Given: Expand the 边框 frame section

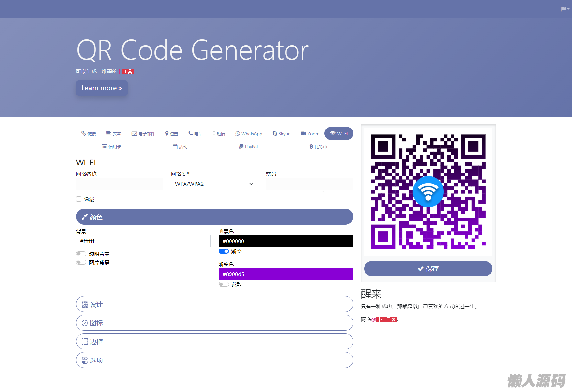Looking at the screenshot, I should [215, 342].
